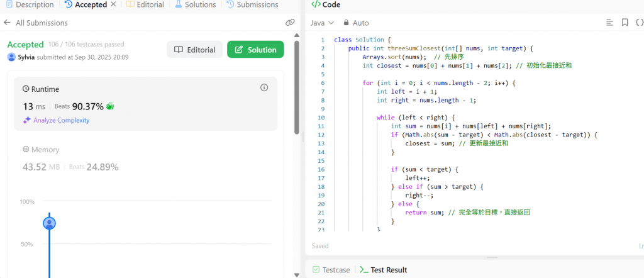
Task: Open the runtime info icon
Action: (x=264, y=87)
